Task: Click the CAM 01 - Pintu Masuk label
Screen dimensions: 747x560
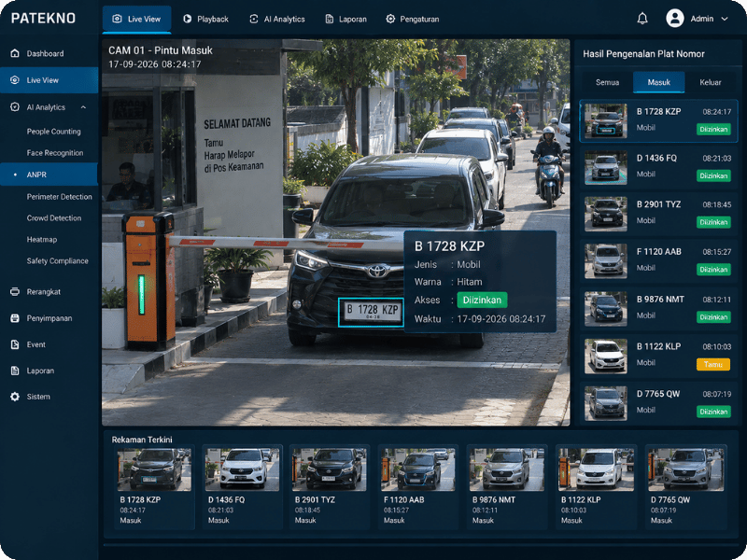Action: 160,50
